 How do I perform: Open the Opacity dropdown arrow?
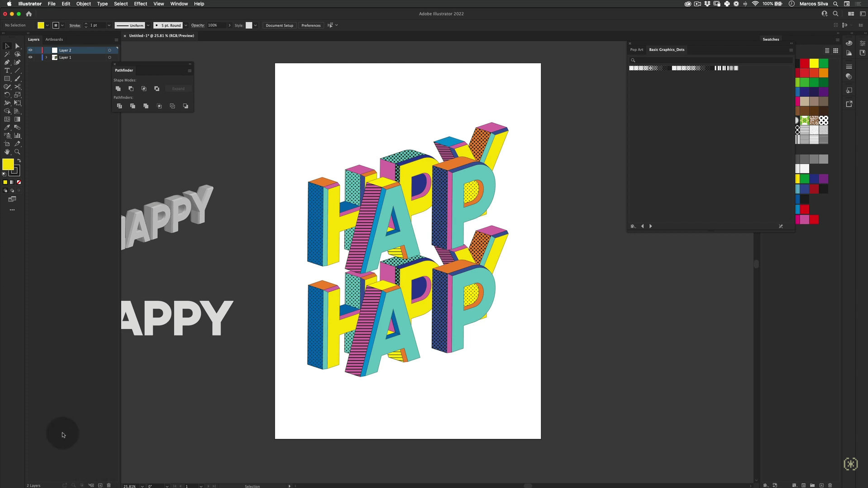[229, 25]
